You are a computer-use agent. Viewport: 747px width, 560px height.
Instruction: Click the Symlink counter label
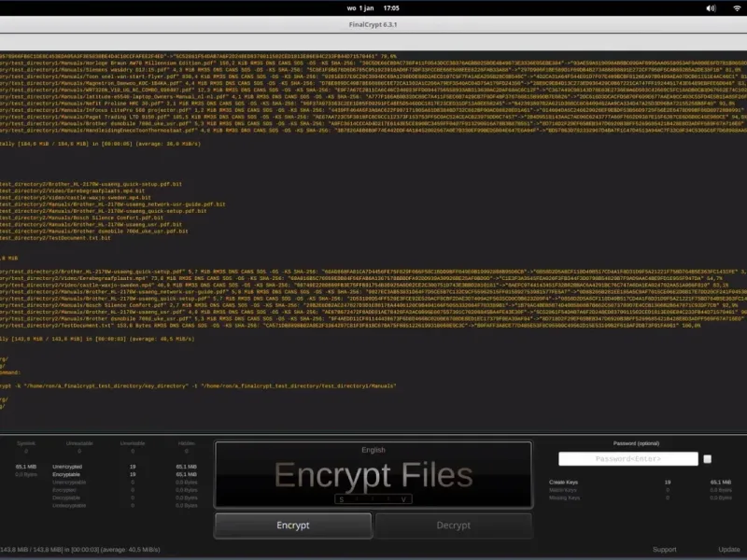(x=26, y=443)
